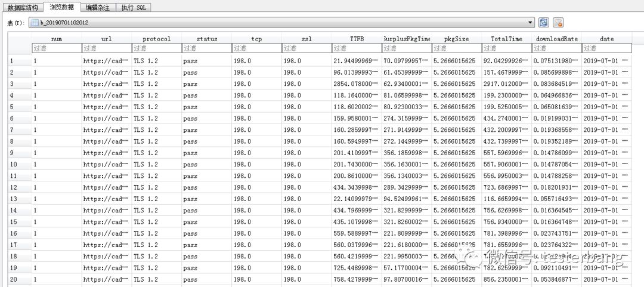Image resolution: width=644 pixels, height=287 pixels.
Task: Click the status filter field
Action: pyautogui.click(x=207, y=48)
